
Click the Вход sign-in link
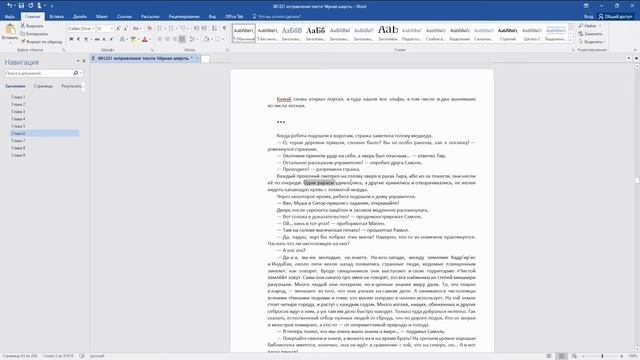[x=588, y=16]
